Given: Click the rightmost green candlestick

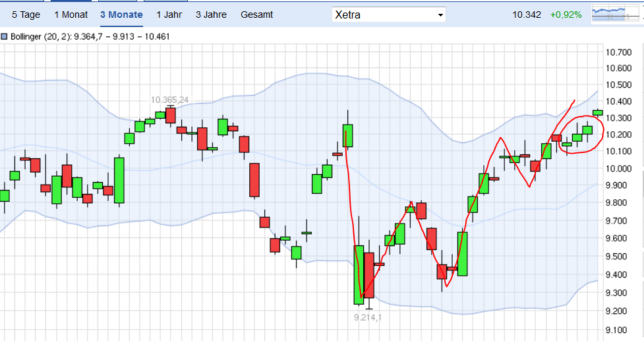Looking at the screenshot, I should point(598,112).
